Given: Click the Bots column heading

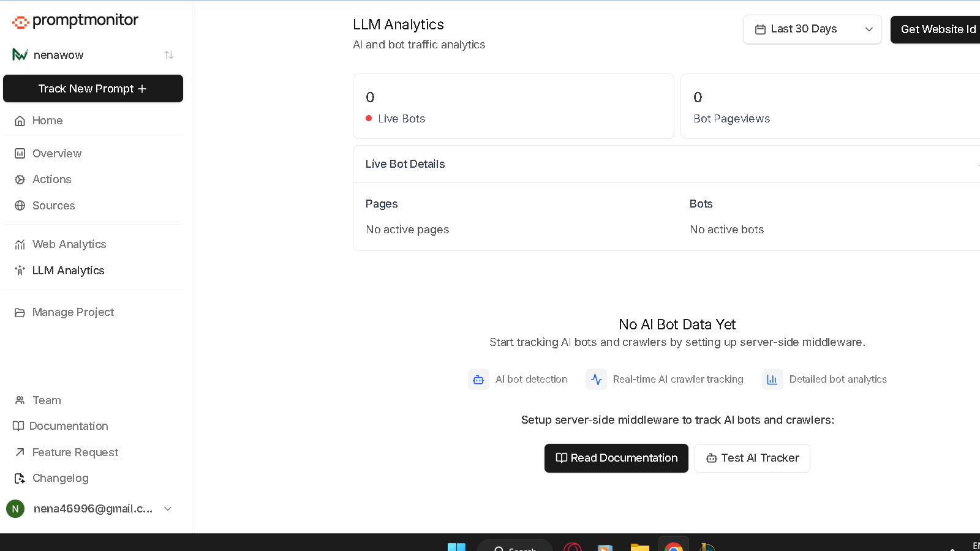Looking at the screenshot, I should tap(701, 204).
